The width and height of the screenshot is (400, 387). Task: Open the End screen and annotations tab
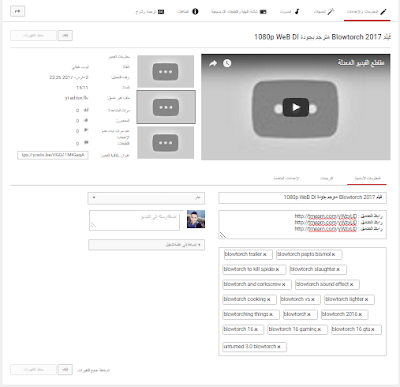tap(239, 12)
